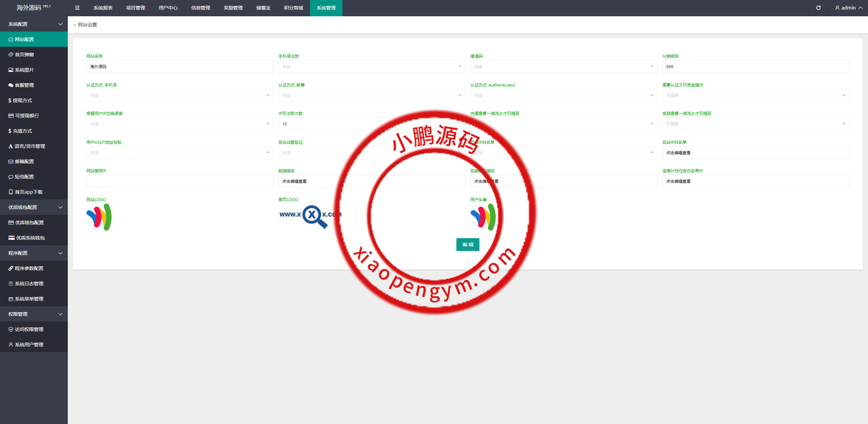
Task: Open the 手机号注册 dropdown
Action: (x=372, y=66)
